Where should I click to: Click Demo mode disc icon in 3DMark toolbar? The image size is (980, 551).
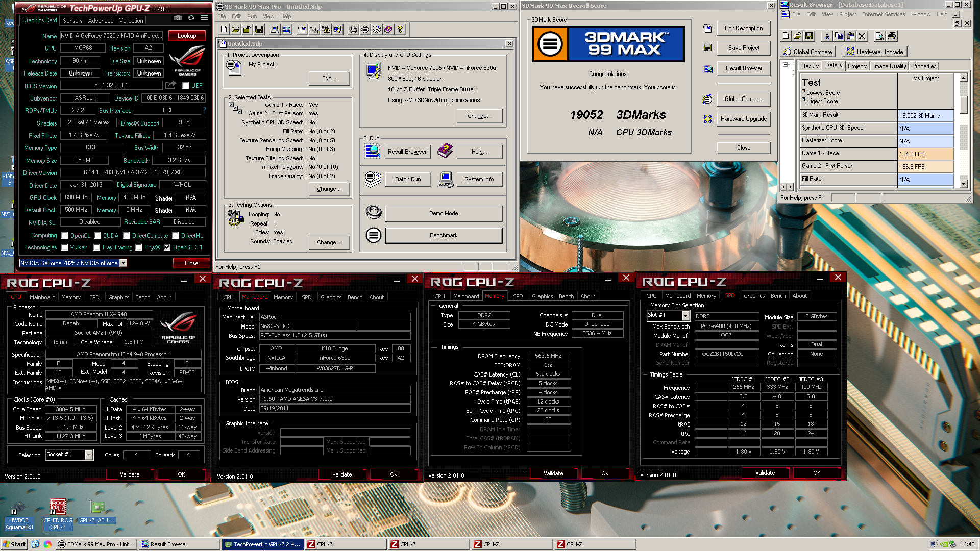(353, 30)
